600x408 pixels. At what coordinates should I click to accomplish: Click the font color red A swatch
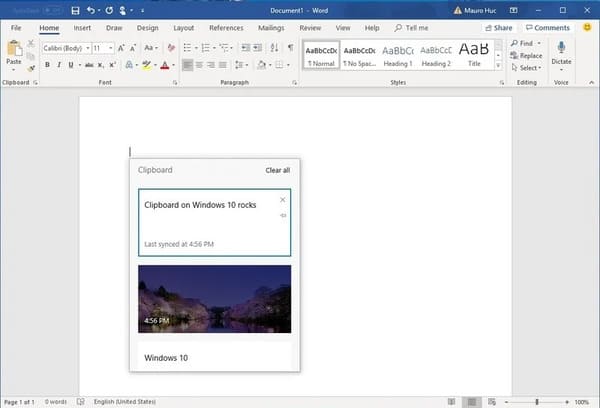point(165,65)
